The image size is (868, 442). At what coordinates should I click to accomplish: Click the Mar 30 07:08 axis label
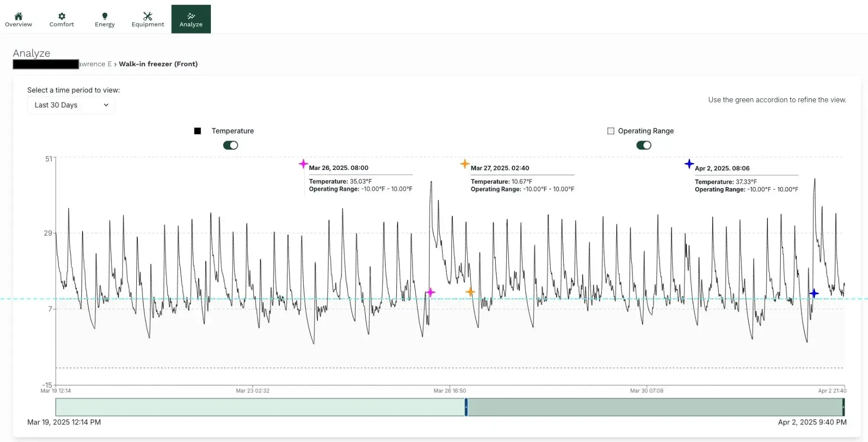(647, 391)
